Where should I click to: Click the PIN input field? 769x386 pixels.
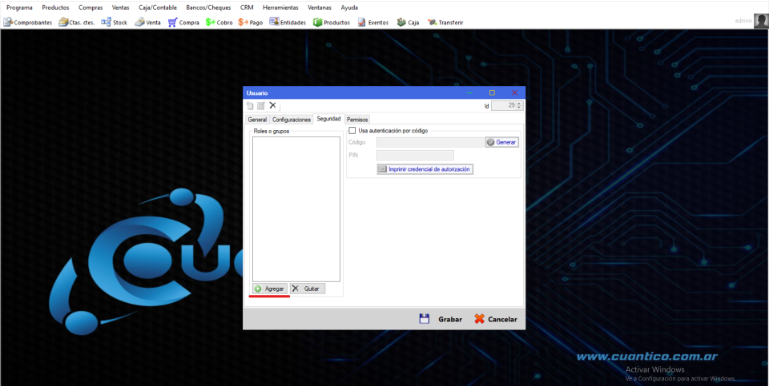pos(414,155)
